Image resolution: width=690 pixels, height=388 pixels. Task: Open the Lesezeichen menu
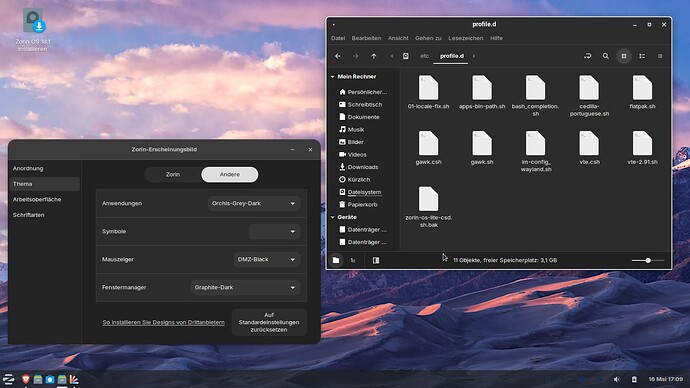[466, 38]
